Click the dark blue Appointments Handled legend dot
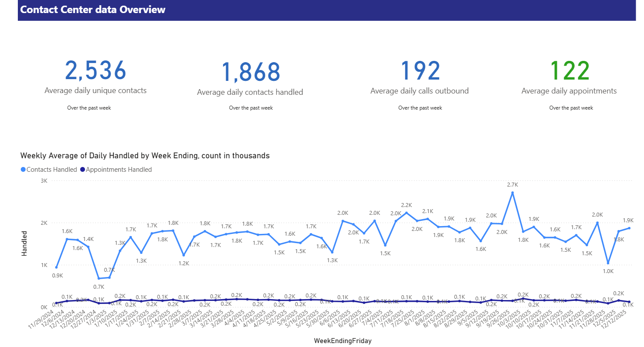 coord(82,170)
